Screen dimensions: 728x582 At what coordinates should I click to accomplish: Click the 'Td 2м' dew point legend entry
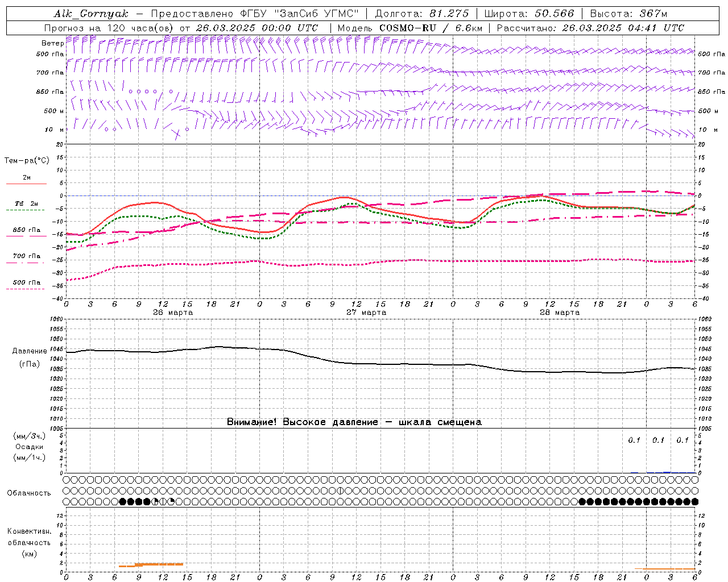tap(27, 203)
